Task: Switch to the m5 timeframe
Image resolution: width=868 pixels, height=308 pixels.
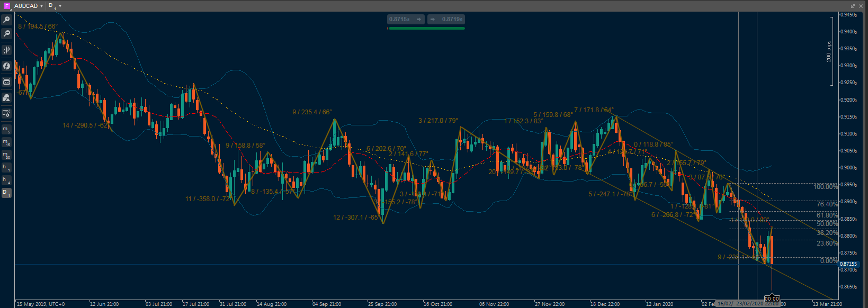Action: click(6, 130)
